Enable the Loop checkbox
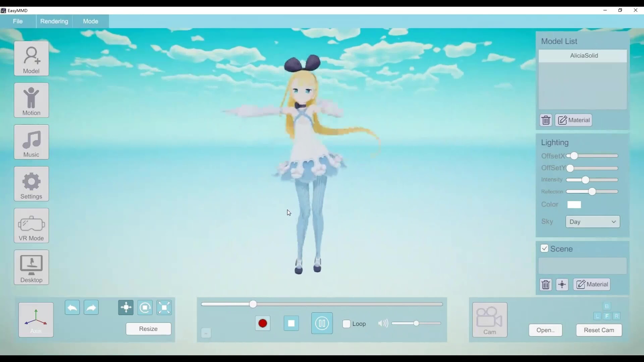This screenshot has height=362, width=644. tap(346, 324)
